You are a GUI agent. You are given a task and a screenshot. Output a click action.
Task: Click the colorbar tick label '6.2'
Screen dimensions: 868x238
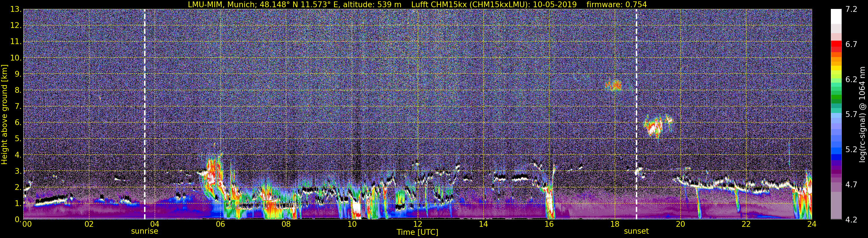pos(851,79)
